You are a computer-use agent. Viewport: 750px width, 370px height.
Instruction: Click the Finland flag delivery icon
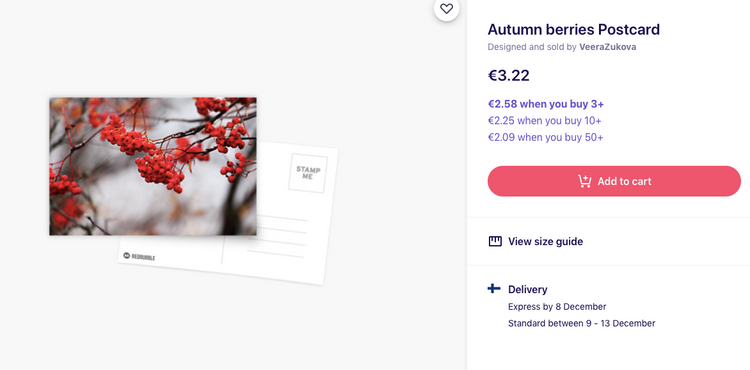point(494,288)
